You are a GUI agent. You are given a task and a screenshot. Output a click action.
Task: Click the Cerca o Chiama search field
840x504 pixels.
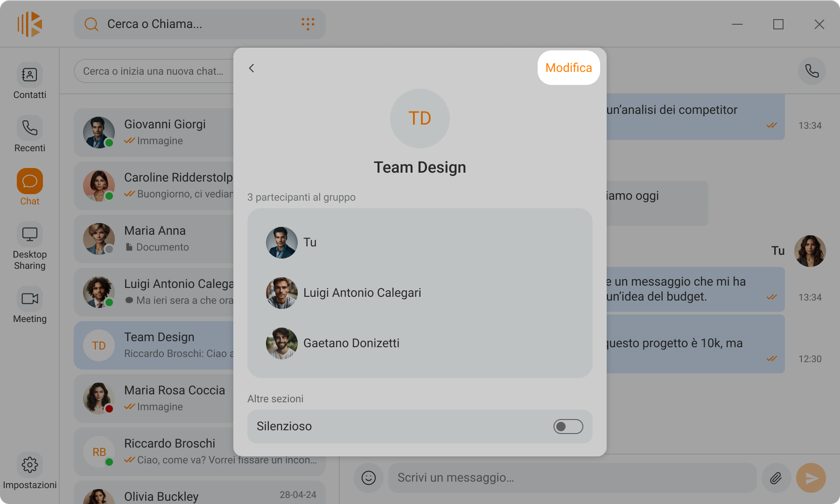[x=200, y=24]
